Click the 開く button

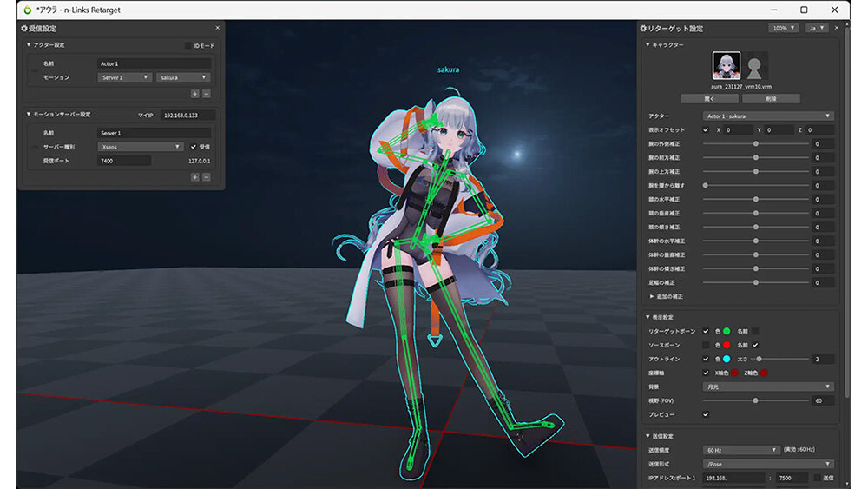[x=709, y=99]
